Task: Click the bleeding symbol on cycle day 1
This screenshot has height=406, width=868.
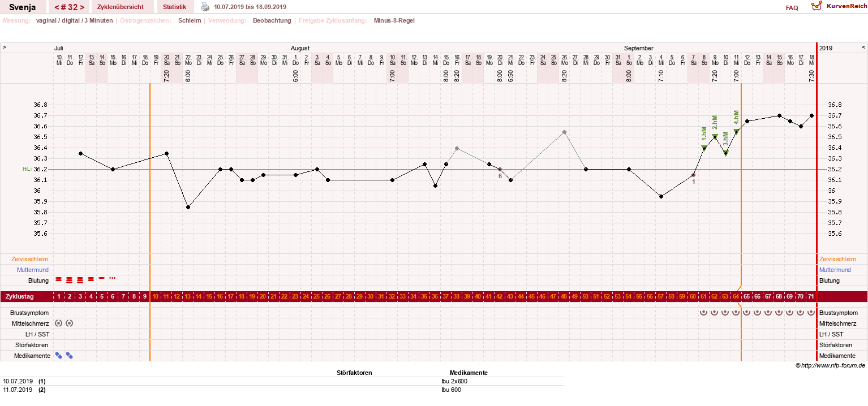Action: [58, 279]
